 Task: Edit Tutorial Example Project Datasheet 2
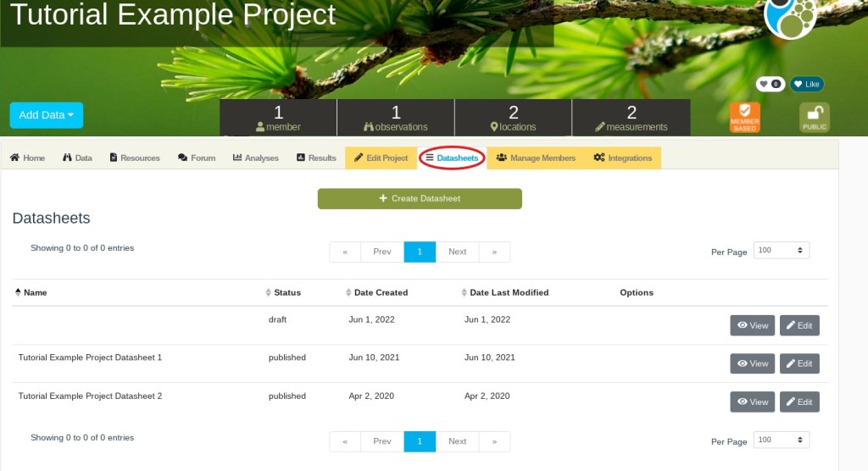tap(799, 402)
